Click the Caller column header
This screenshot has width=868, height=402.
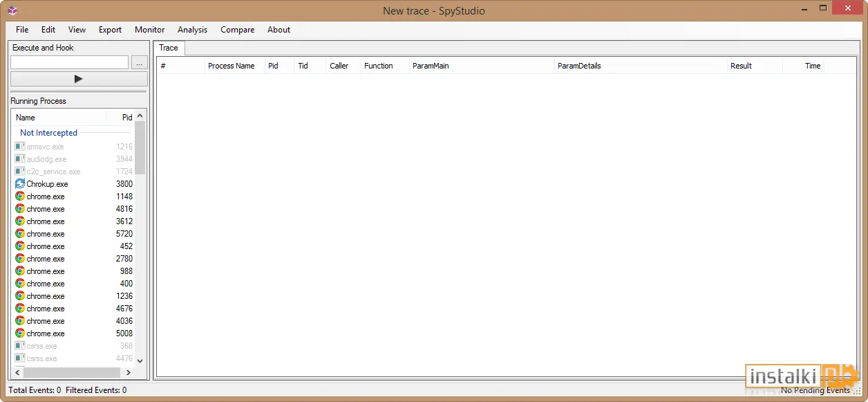tap(343, 66)
